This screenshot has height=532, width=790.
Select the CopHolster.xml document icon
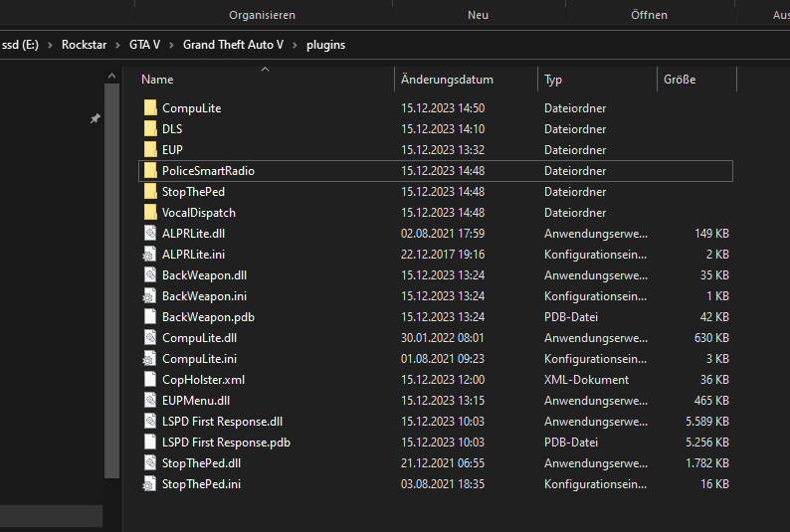click(150, 379)
